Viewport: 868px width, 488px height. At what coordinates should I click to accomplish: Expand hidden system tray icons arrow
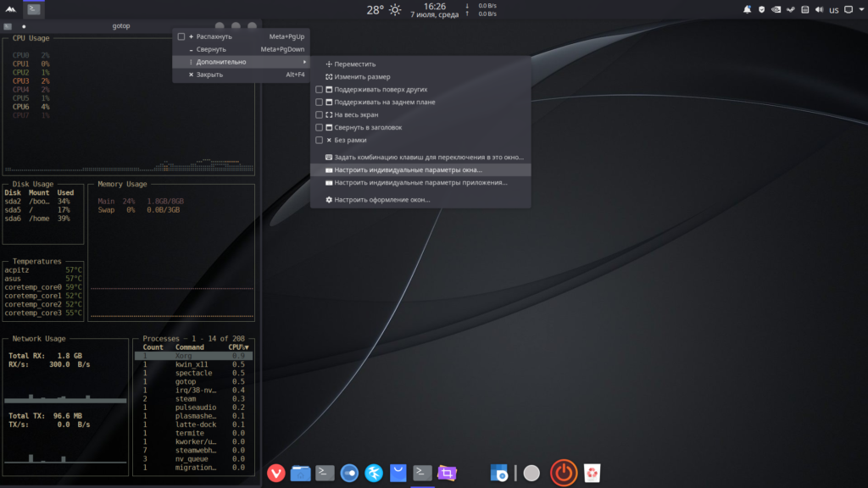tap(861, 9)
